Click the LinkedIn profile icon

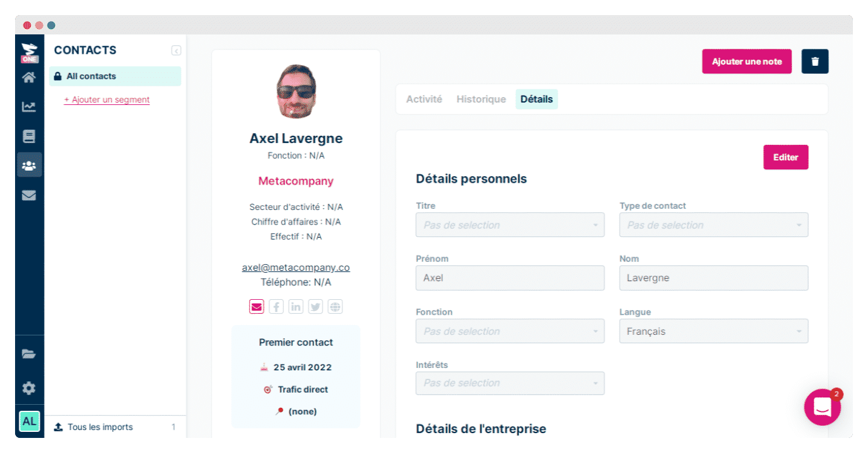click(296, 307)
